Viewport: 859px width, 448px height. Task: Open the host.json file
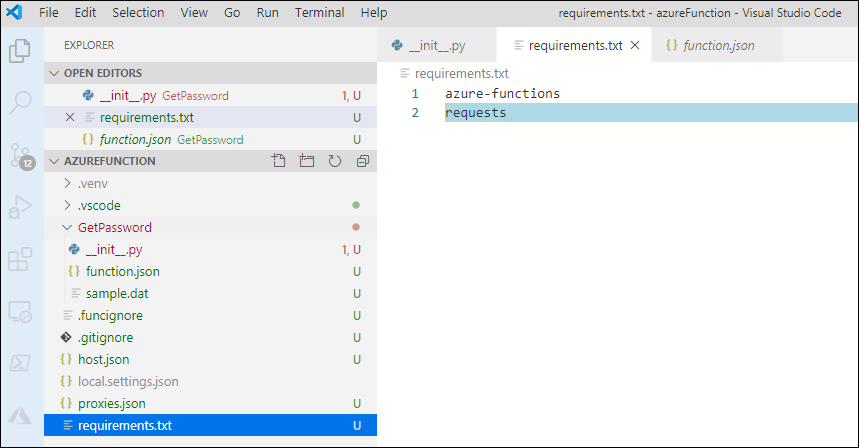tap(210, 359)
